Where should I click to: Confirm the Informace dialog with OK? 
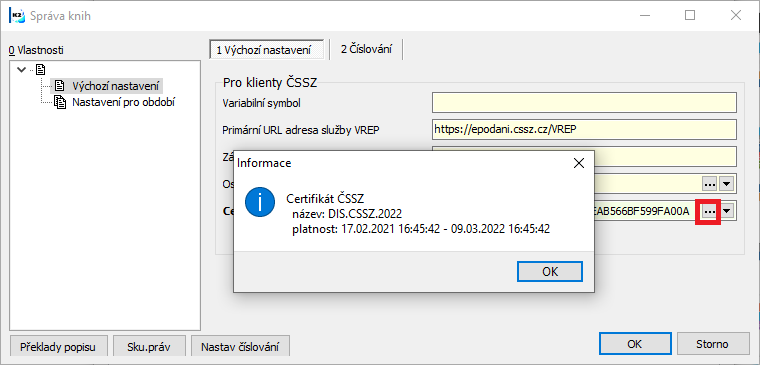click(550, 271)
